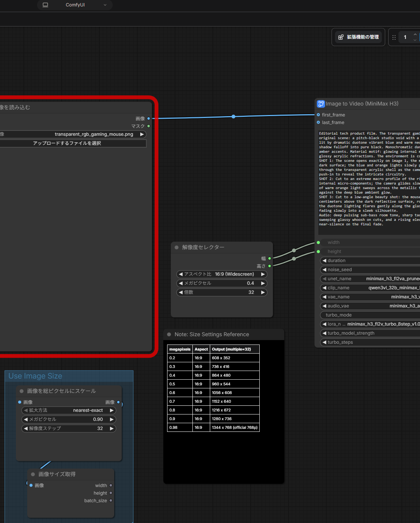Viewport: 420px width, 523px height.
Task: Grab the dotted drag handle beside batch count
Action: pyautogui.click(x=394, y=37)
